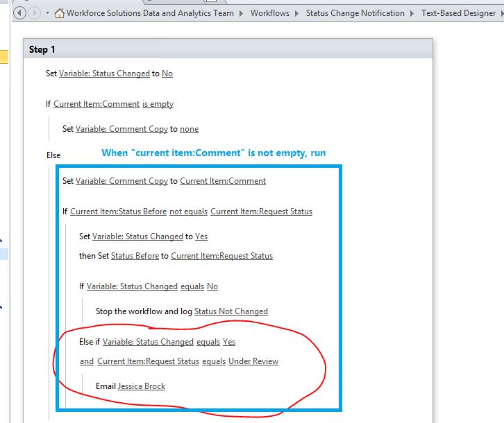Click Variable: Status Changed in first Set action

[x=104, y=74]
